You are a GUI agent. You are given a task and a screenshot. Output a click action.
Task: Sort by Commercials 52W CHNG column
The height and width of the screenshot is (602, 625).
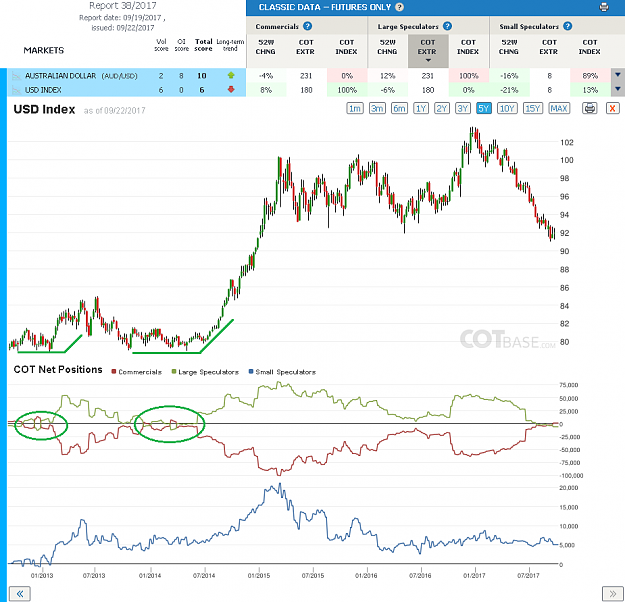tap(266, 47)
